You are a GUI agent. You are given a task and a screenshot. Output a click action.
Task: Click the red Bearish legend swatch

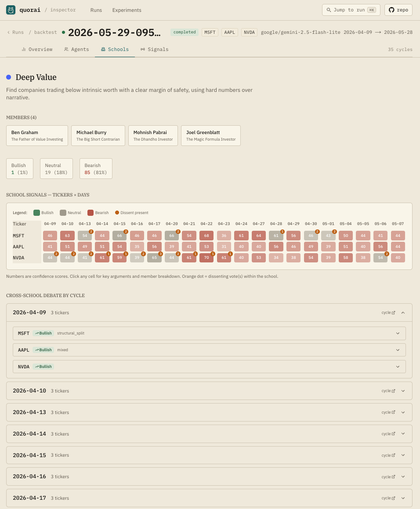coord(90,213)
